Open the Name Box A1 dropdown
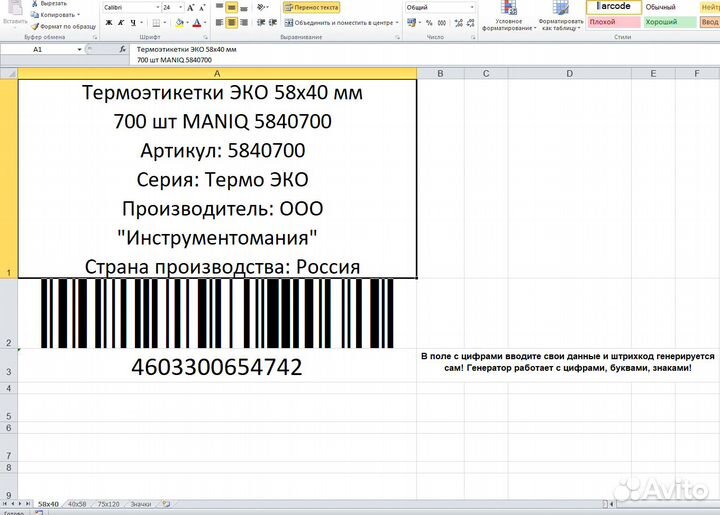This screenshot has height=515, width=720. pos(79,49)
